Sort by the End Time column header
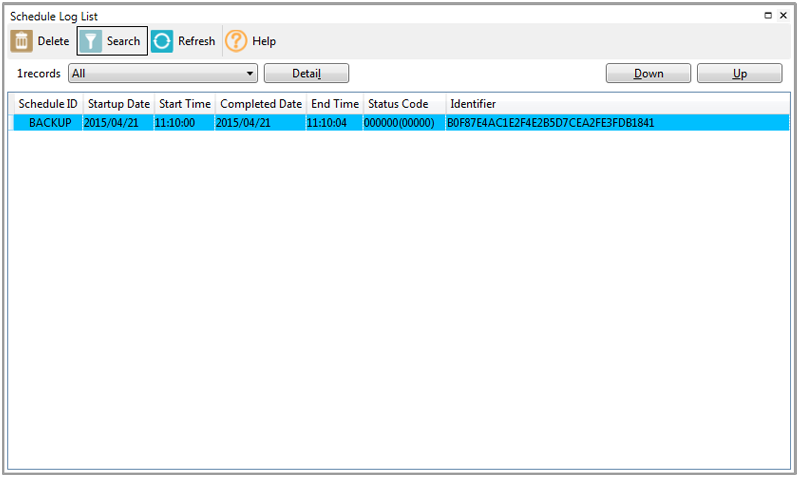The width and height of the screenshot is (800, 479). pos(334,104)
